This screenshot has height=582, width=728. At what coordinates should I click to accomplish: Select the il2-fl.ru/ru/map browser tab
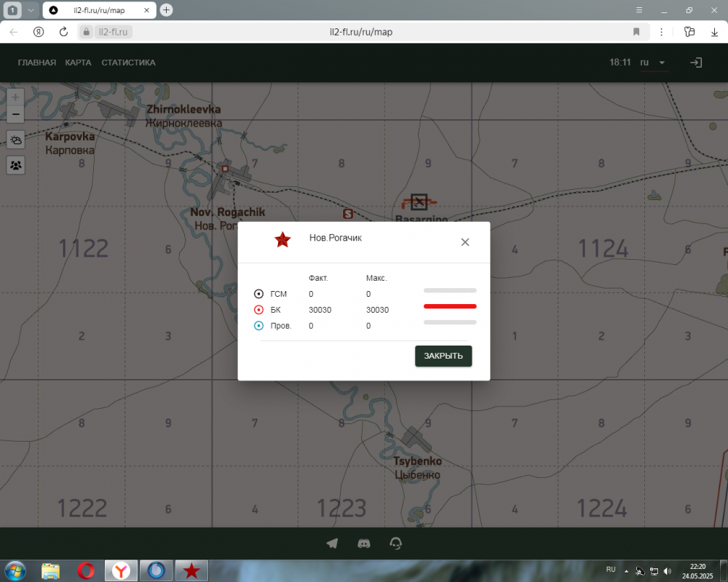coord(100,9)
